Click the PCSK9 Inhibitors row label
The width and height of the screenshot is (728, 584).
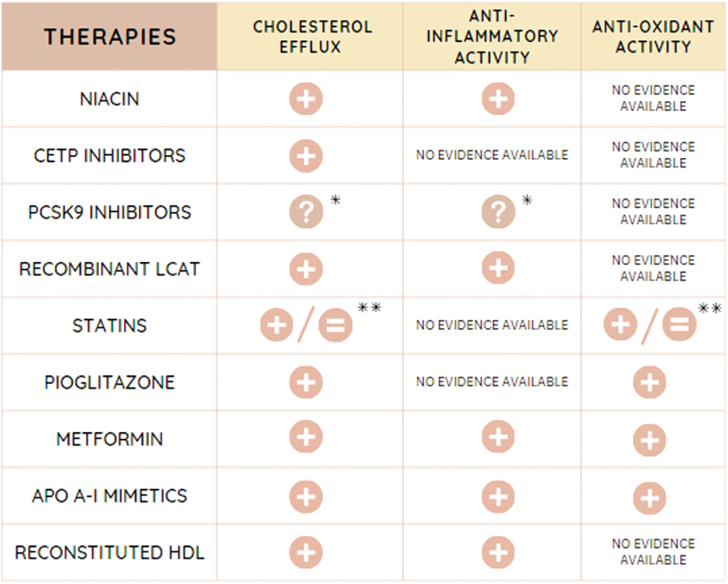pos(110,212)
